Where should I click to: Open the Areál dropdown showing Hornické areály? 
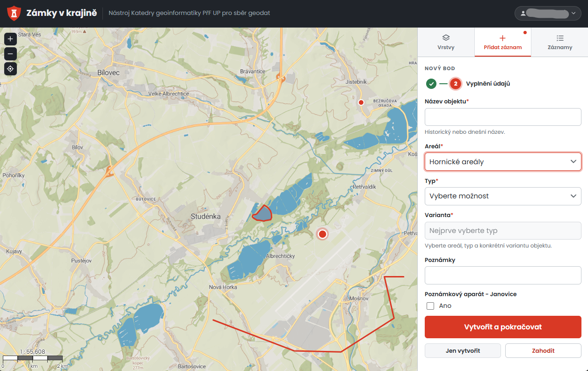click(x=503, y=162)
